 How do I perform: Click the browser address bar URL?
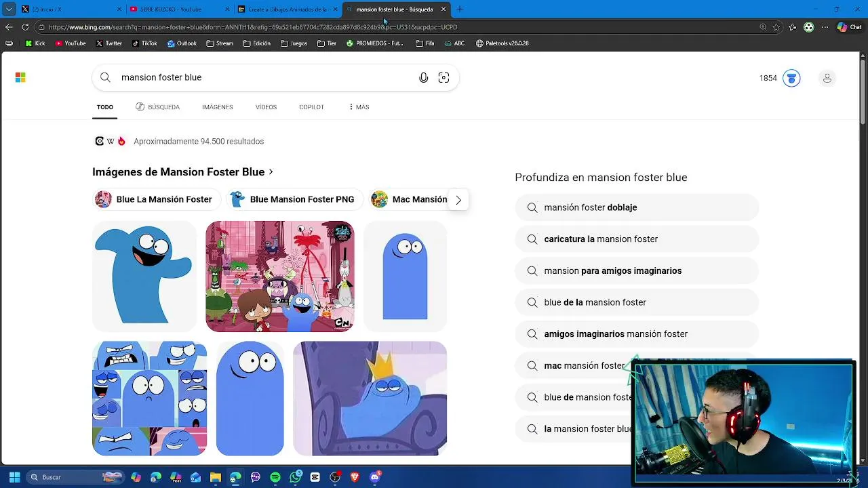click(253, 27)
